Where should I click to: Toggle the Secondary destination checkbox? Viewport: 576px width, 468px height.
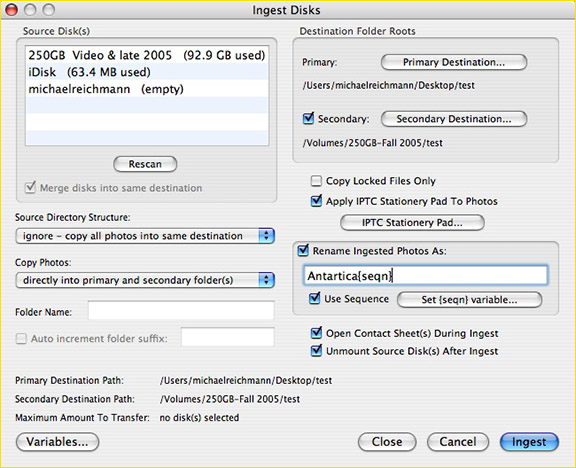pos(308,118)
